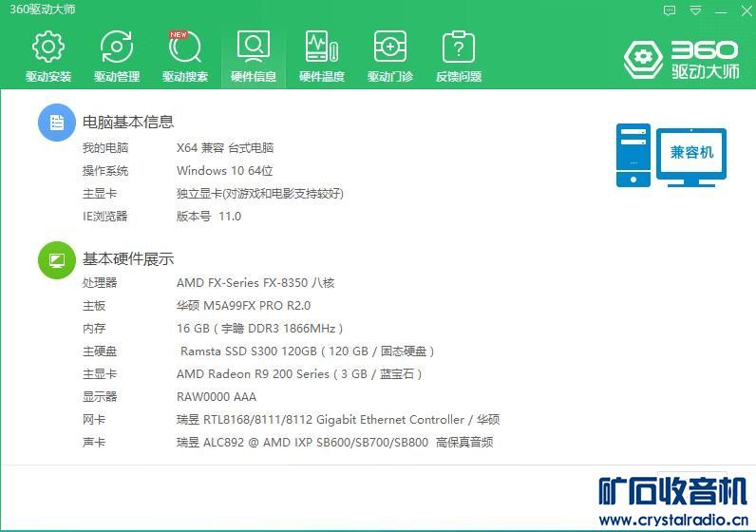Click the 网卡 label

tap(94, 420)
